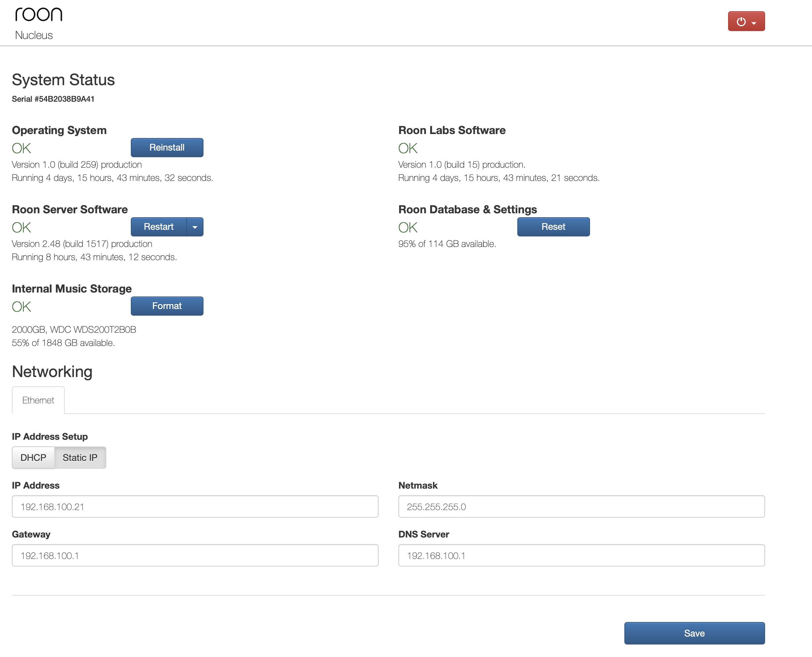Click the text '95% of 114 GB available.'
Screen dimensions: 812x657
coord(447,244)
